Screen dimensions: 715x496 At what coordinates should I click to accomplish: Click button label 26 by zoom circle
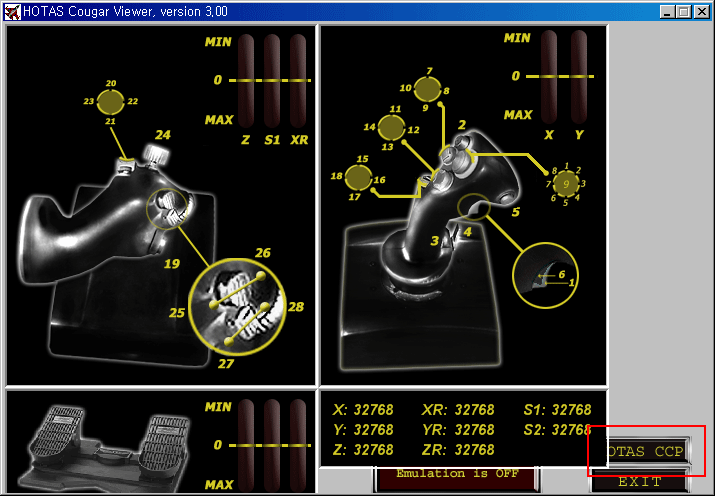(x=263, y=253)
